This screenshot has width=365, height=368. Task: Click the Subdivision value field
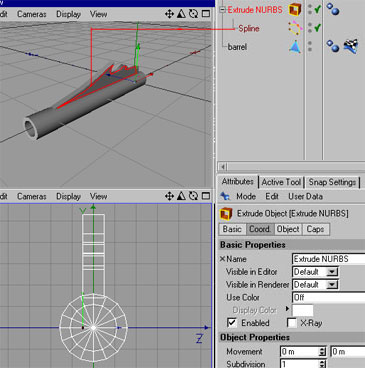point(299,364)
